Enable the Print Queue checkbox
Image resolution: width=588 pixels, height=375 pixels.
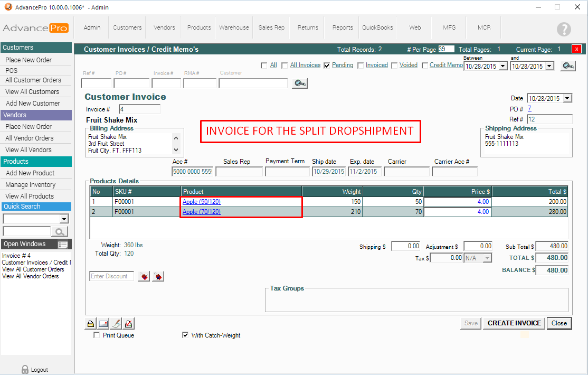97,335
